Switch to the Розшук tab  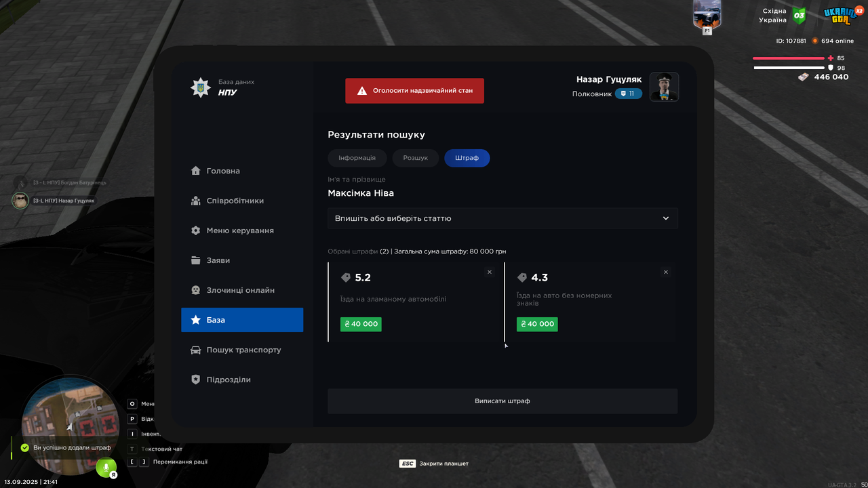416,158
